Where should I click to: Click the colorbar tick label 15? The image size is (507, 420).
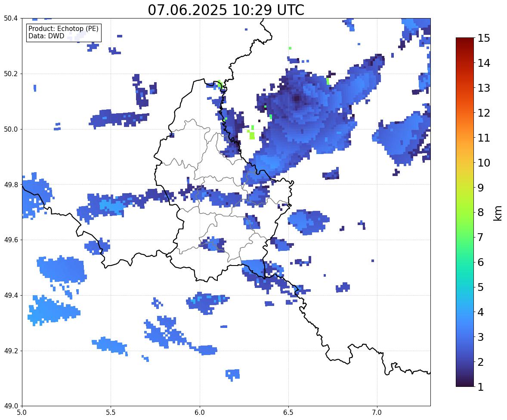pyautogui.click(x=484, y=38)
